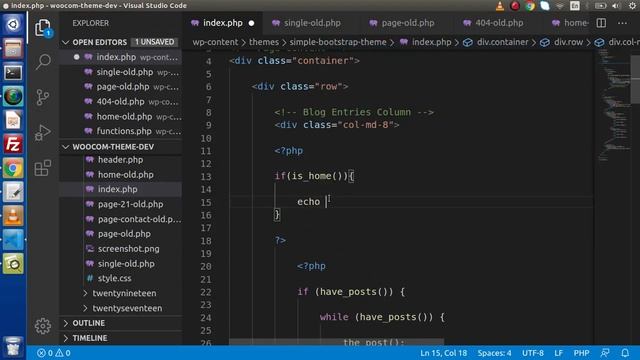The height and width of the screenshot is (360, 640).
Task: Open single-old.php in the theme file tree
Action: pyautogui.click(x=126, y=264)
